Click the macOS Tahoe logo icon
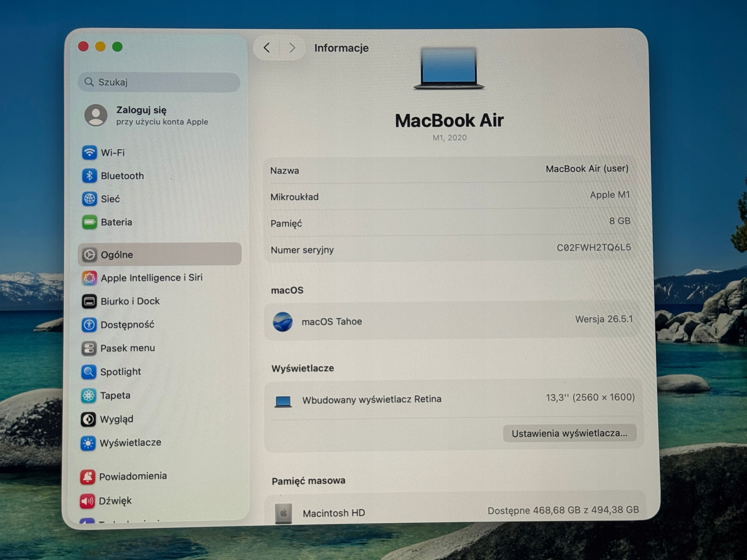Screen dimensions: 747x560 [283, 322]
